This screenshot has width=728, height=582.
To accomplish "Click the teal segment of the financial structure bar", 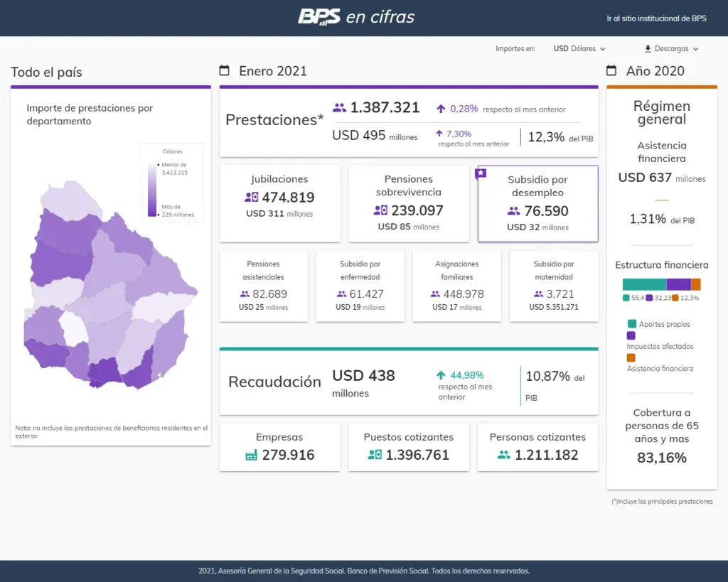I will [644, 284].
